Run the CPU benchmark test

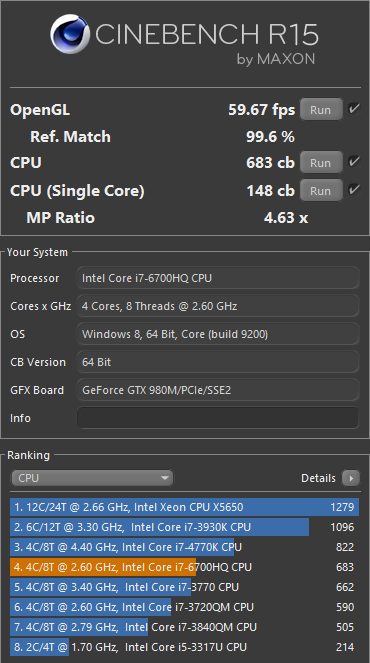321,163
